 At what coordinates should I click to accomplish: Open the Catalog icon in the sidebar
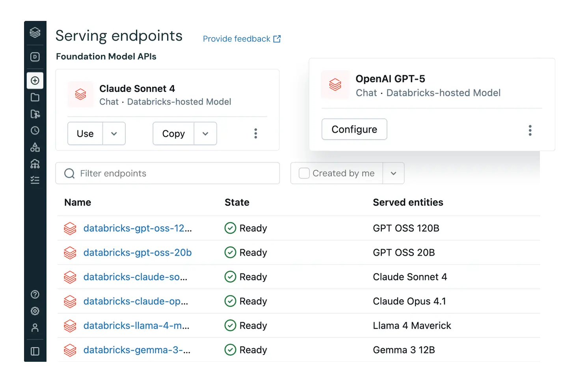click(35, 147)
